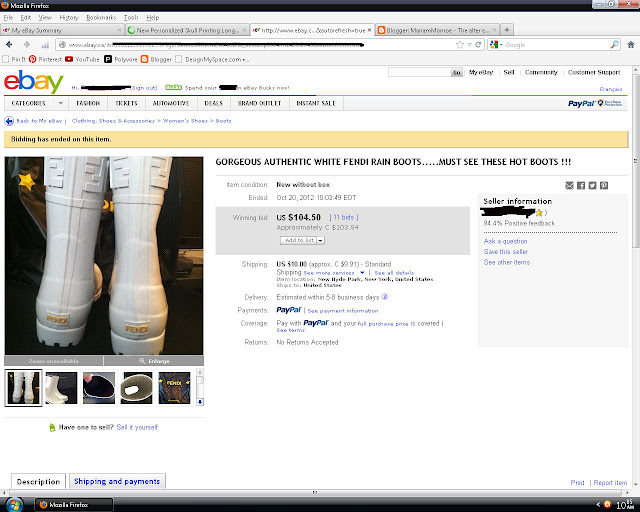The height and width of the screenshot is (512, 640).
Task: Click the Sell it yourself link
Action: click(x=137, y=427)
